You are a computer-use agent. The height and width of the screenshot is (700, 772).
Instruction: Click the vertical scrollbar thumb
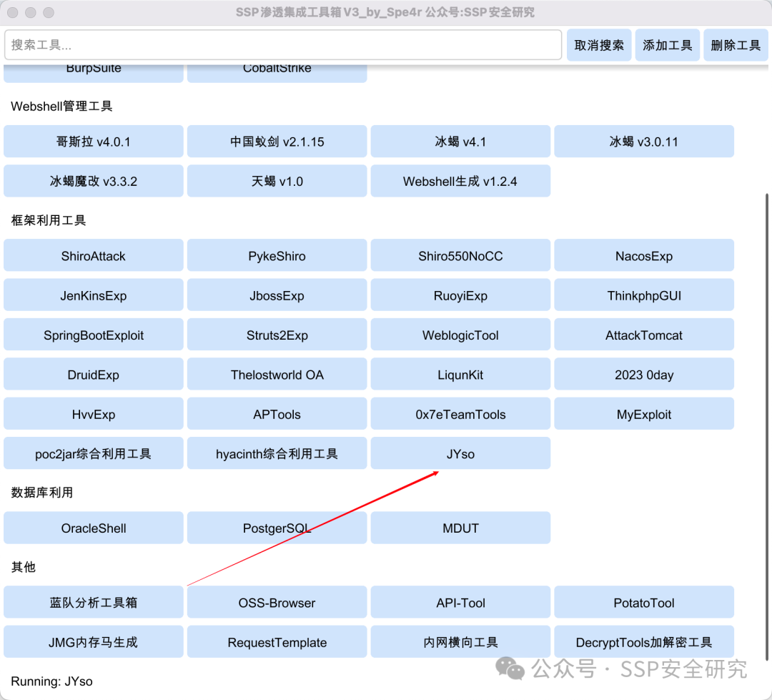(x=766, y=427)
